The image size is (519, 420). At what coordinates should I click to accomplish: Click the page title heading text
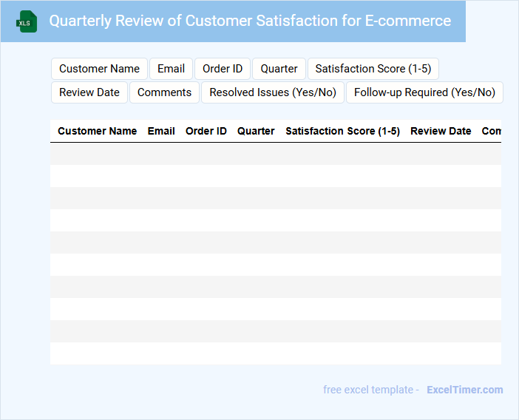(x=250, y=21)
